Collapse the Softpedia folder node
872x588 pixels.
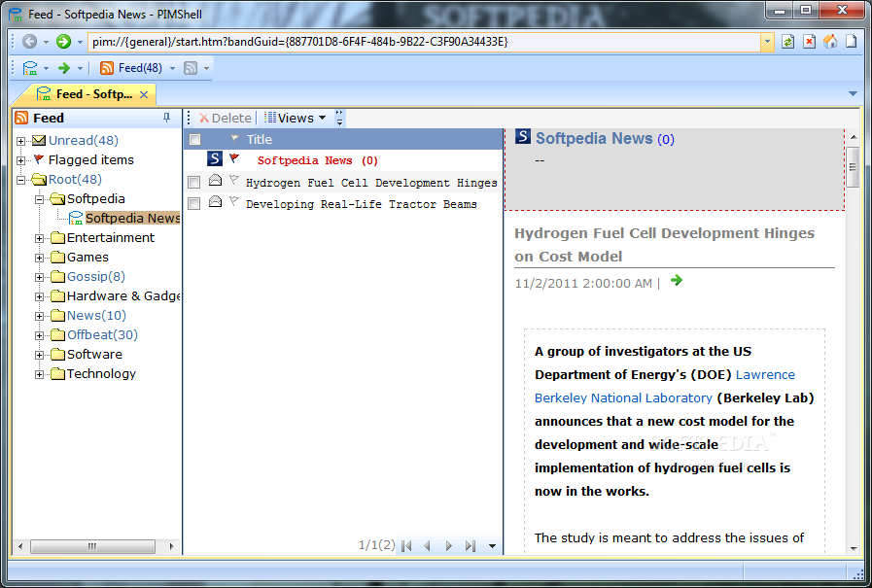[x=40, y=199]
